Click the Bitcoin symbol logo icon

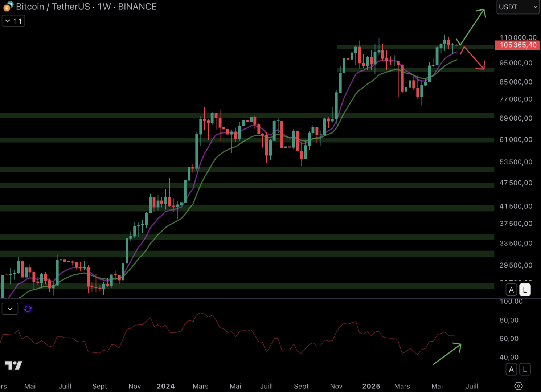click(x=8, y=7)
